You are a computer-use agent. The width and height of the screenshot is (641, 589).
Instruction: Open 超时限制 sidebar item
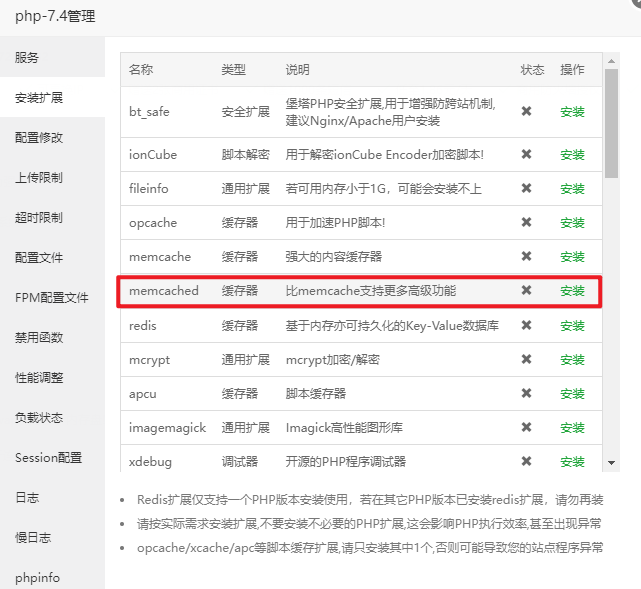pos(52,217)
